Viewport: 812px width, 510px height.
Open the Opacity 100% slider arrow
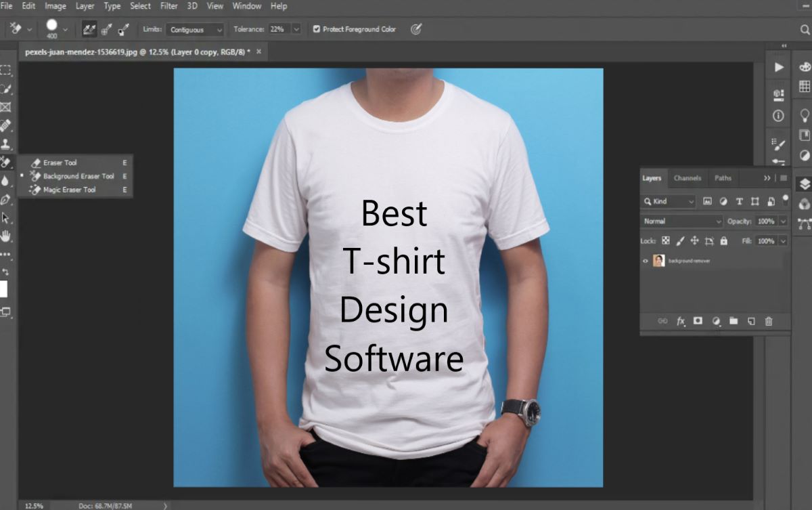coord(784,221)
